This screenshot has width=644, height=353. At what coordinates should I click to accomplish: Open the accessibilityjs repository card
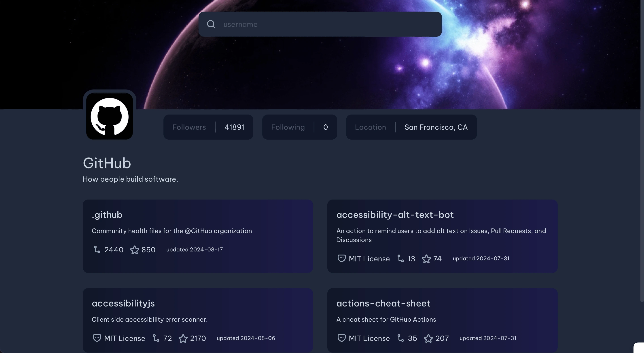click(x=198, y=320)
